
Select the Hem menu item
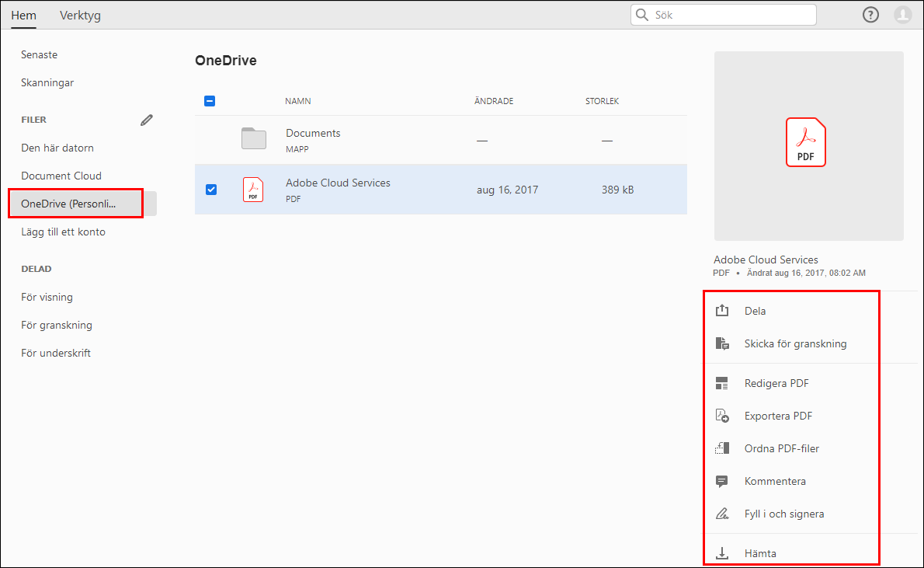coord(23,15)
